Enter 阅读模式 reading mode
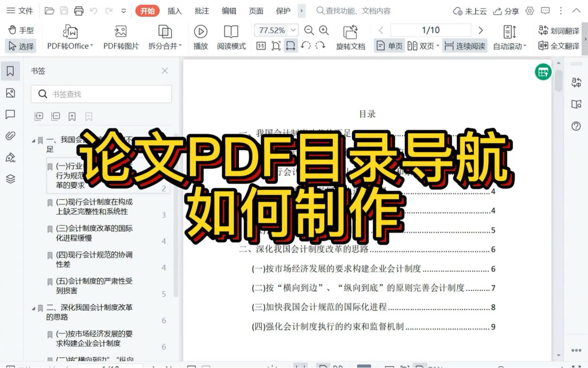The height and width of the screenshot is (368, 588). (231, 37)
